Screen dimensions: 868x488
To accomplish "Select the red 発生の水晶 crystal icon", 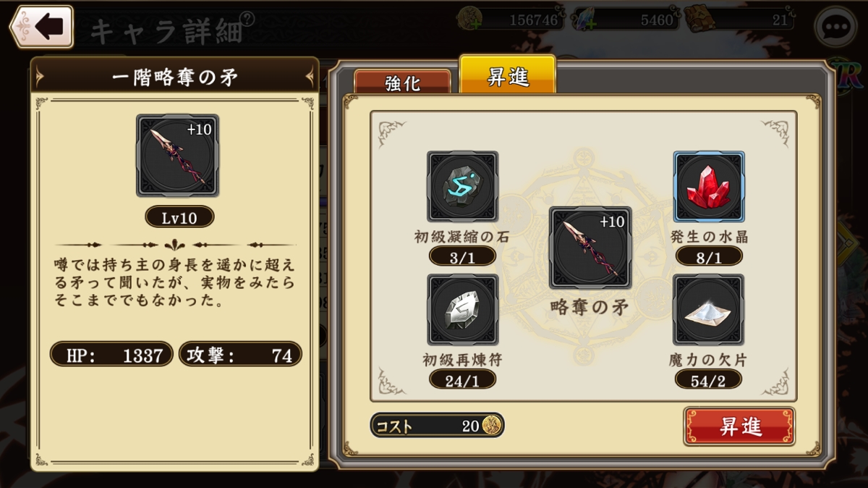I will point(709,186).
